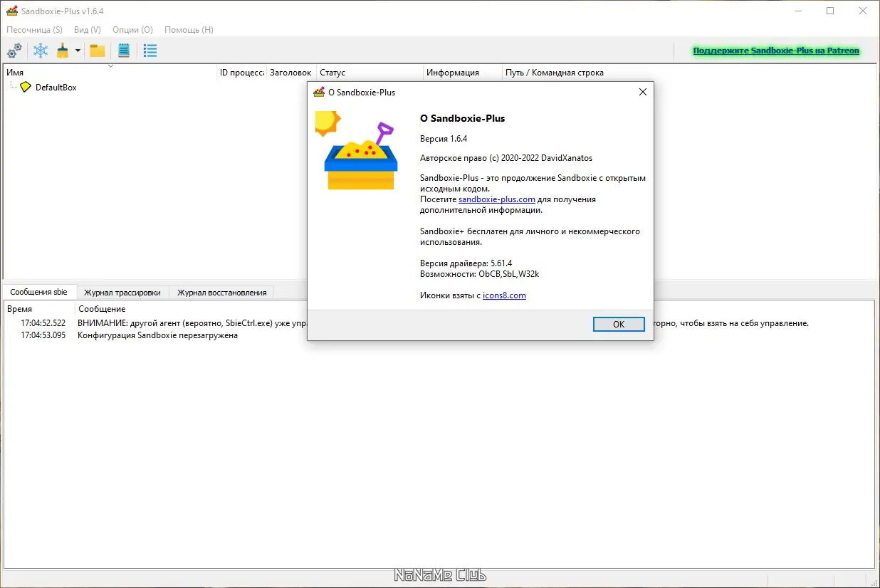The width and height of the screenshot is (880, 588).
Task: Click the Patreon support link
Action: [776, 51]
